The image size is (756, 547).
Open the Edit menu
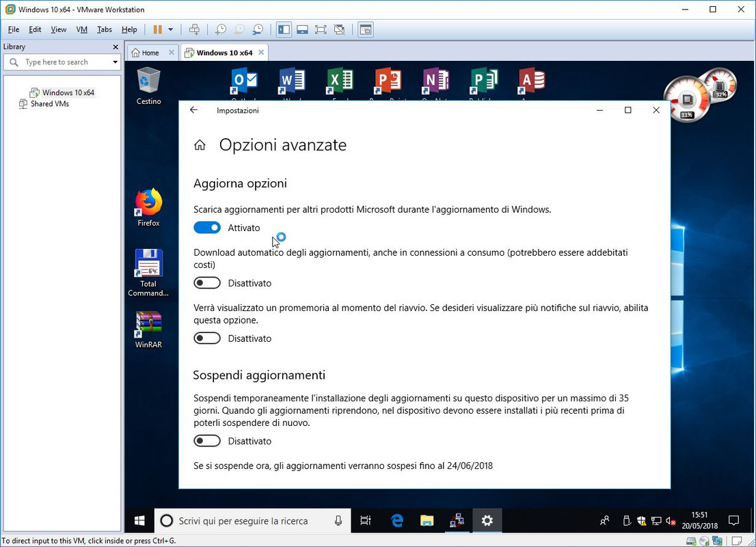pos(35,29)
